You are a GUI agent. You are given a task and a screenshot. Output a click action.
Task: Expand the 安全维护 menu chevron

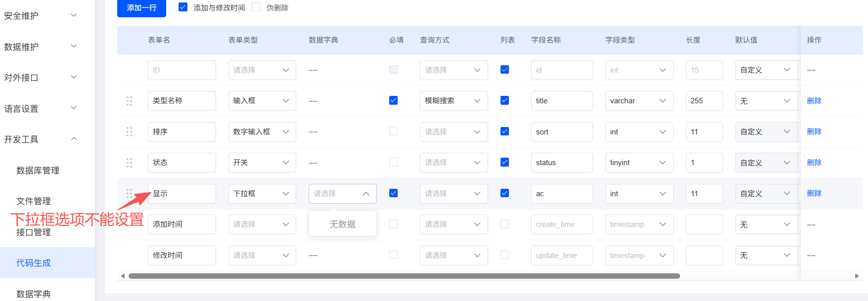click(x=74, y=15)
